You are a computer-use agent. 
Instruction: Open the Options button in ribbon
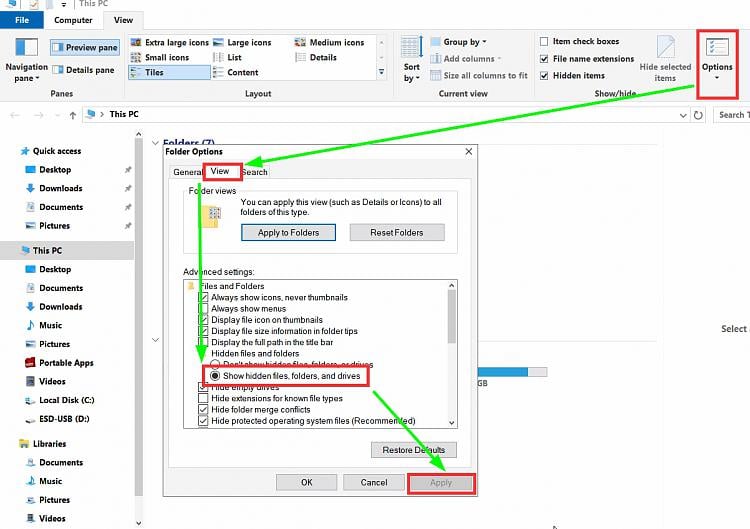tap(717, 59)
